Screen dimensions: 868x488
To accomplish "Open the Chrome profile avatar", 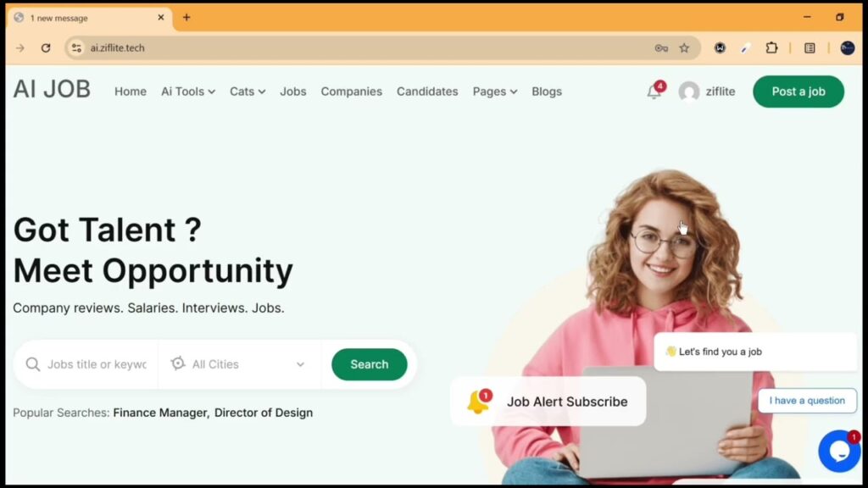I will click(847, 48).
